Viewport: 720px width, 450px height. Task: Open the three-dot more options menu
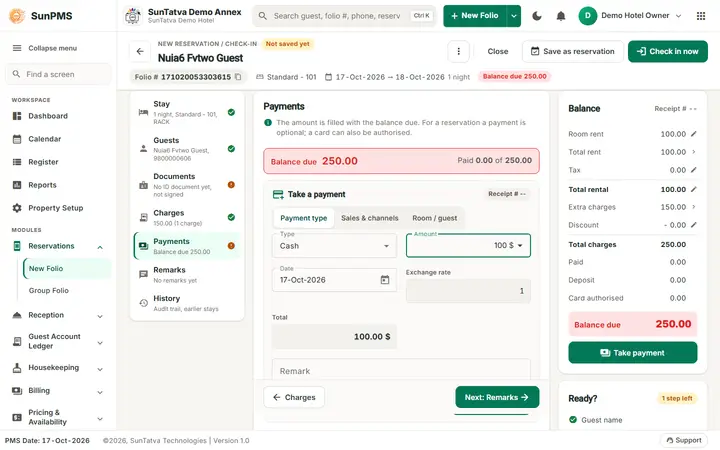click(458, 51)
